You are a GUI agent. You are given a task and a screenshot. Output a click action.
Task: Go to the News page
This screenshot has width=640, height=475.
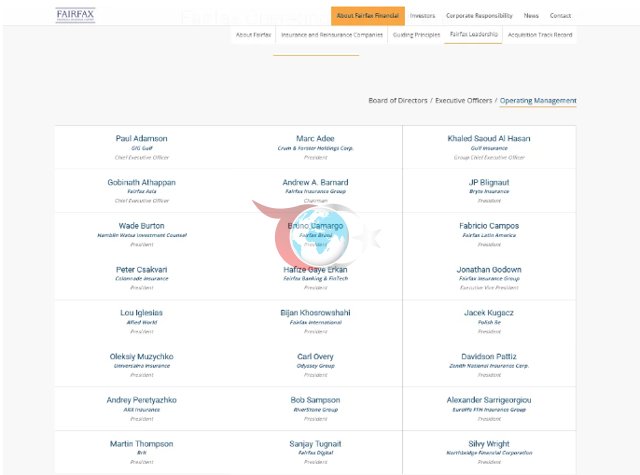click(531, 16)
